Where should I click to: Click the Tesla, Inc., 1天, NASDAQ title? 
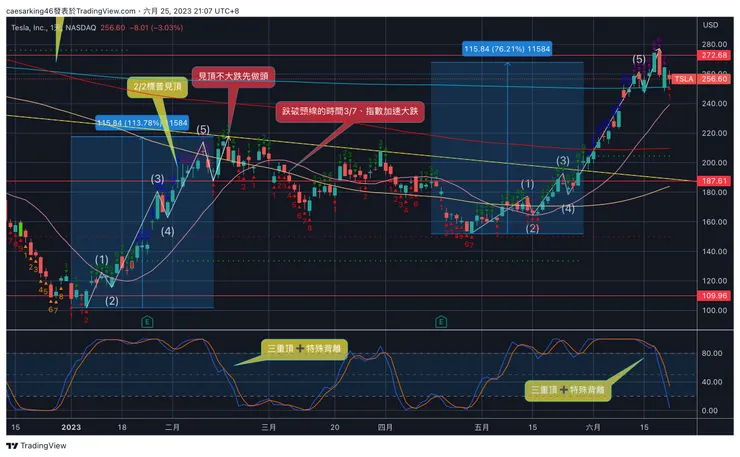53,28
